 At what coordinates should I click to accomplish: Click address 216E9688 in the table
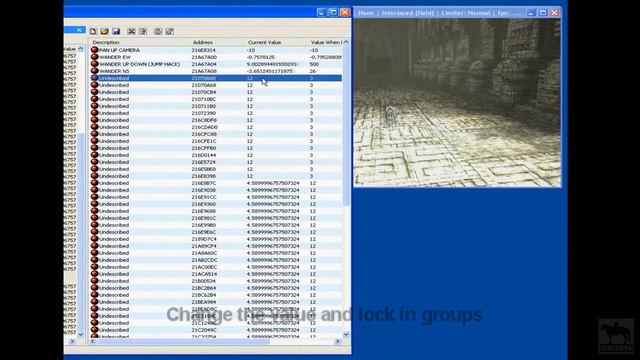pos(203,211)
